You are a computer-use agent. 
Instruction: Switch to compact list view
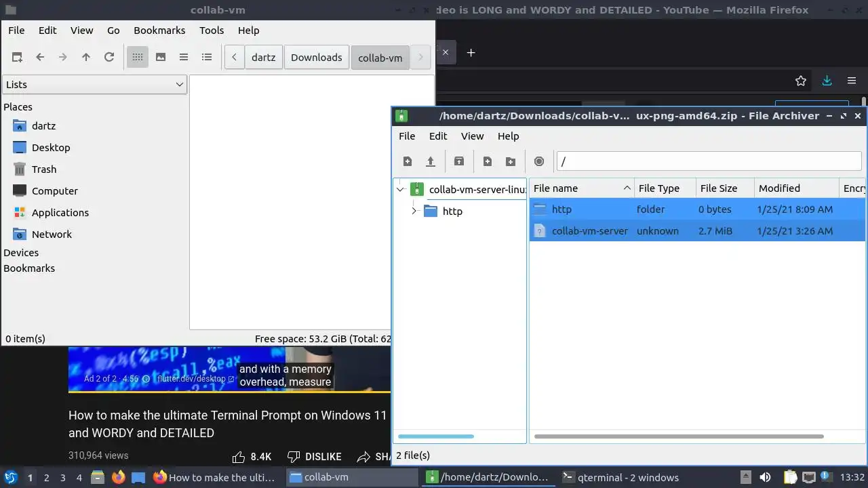[184, 58]
